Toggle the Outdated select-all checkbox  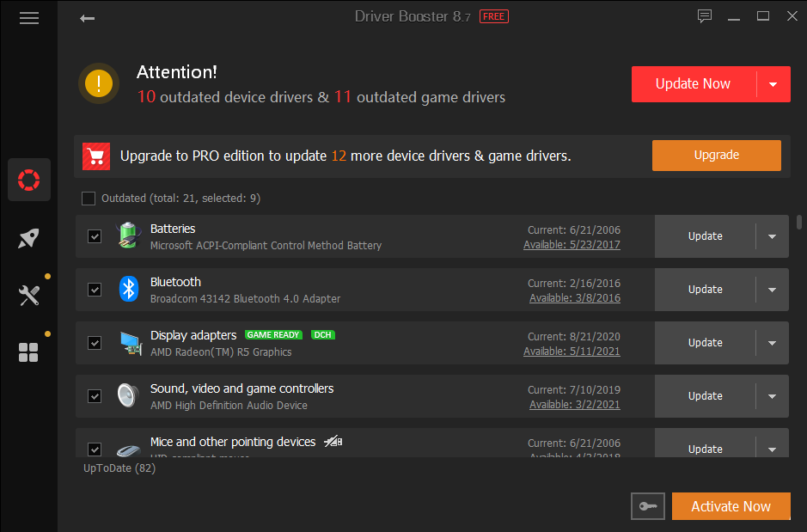click(x=88, y=198)
